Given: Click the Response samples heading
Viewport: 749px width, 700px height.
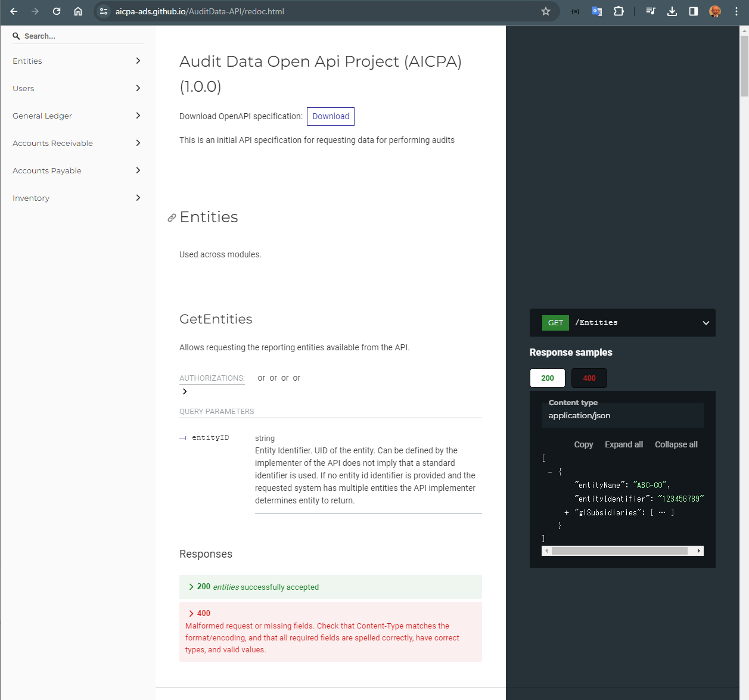Looking at the screenshot, I should click(571, 353).
